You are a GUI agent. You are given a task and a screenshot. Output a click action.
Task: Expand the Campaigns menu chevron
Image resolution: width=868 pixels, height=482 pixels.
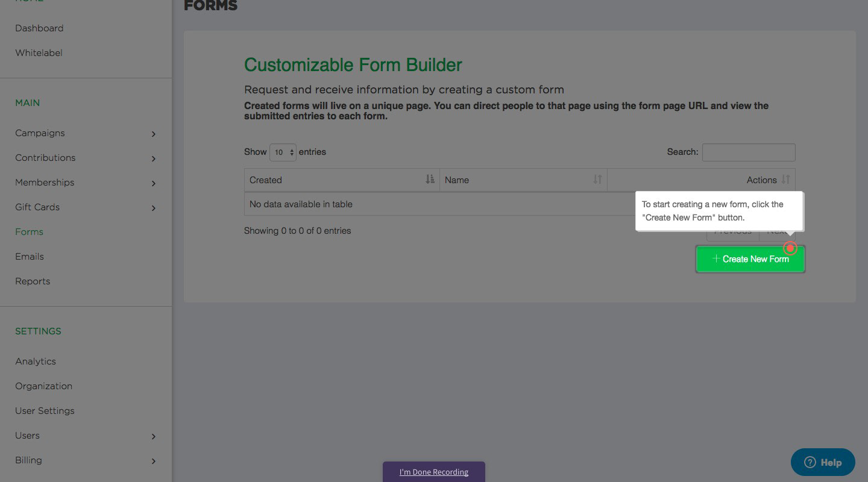tap(154, 134)
